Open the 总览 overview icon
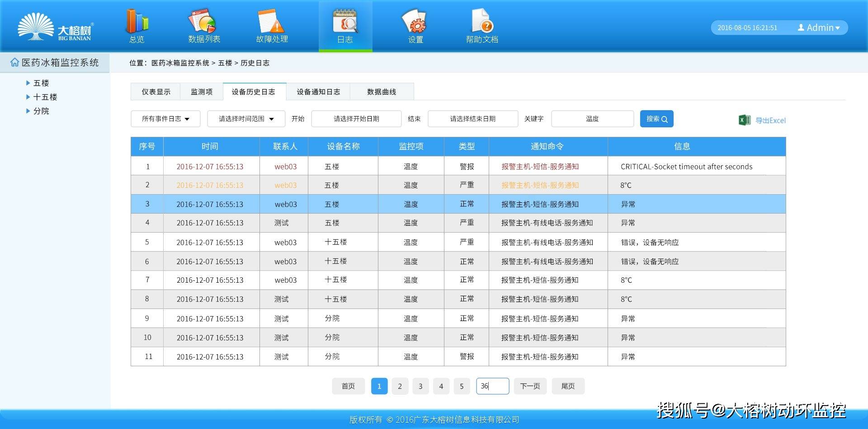 [x=137, y=21]
